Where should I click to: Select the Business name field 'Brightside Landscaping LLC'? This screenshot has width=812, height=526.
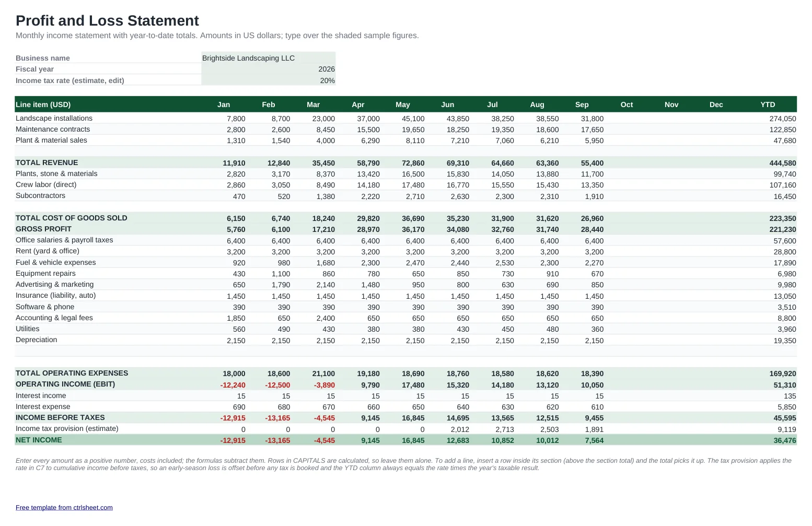point(268,58)
